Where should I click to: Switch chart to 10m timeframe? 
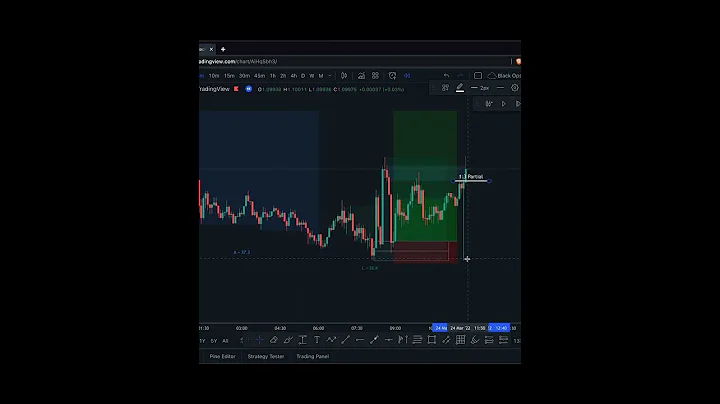click(214, 76)
